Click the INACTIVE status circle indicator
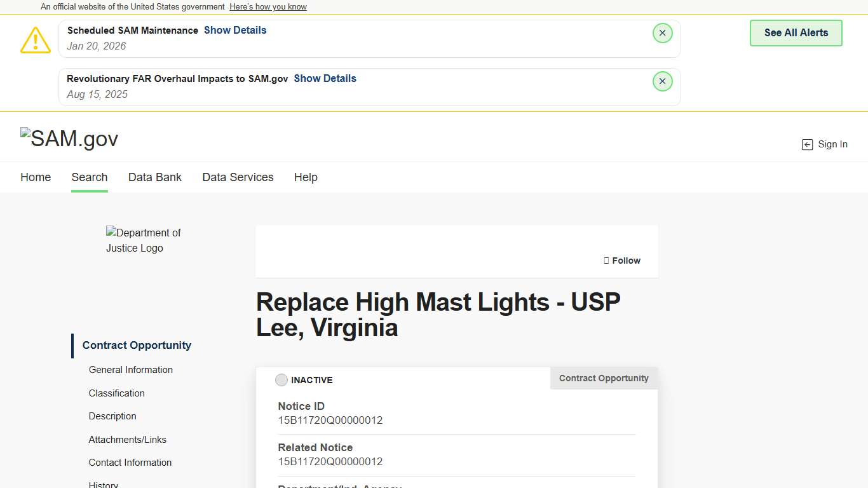 (x=281, y=380)
